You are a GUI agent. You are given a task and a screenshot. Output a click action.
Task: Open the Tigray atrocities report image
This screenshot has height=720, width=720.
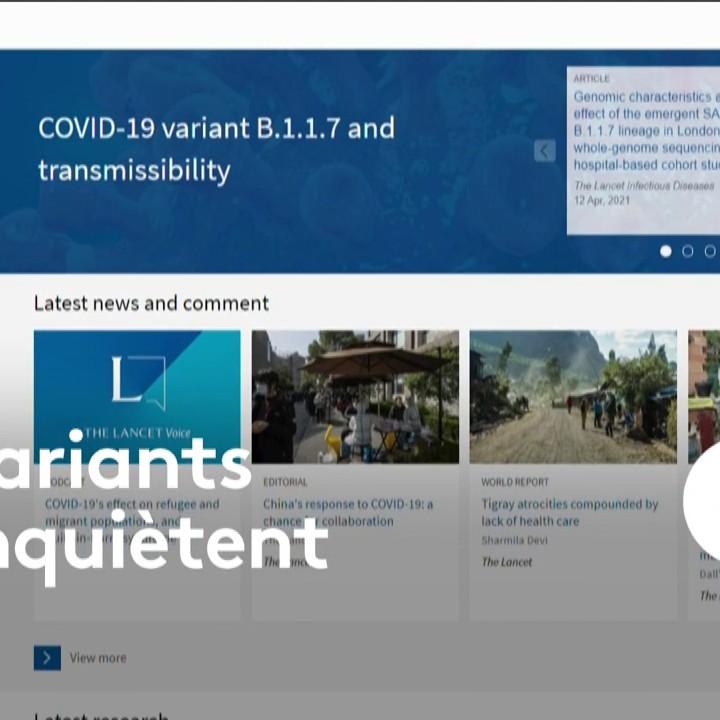tap(573, 397)
